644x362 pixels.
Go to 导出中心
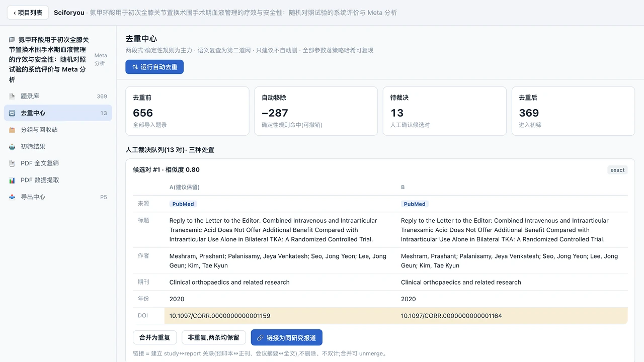click(58, 197)
